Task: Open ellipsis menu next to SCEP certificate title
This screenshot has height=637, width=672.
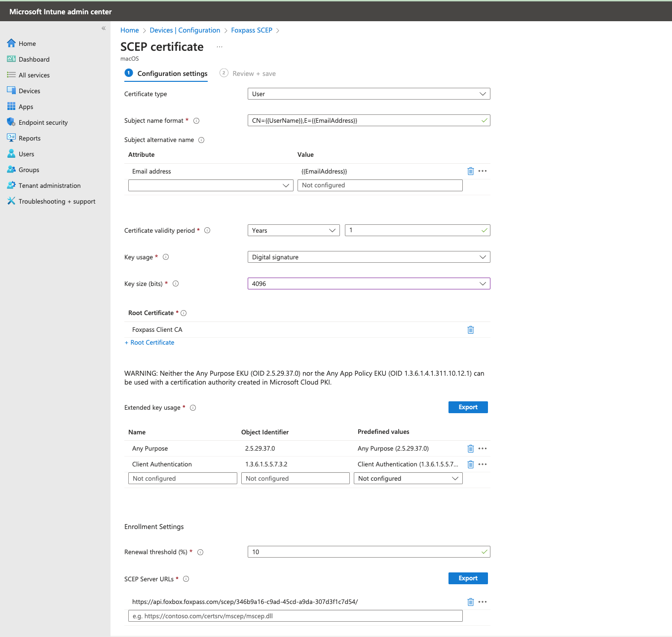Action: 220,47
